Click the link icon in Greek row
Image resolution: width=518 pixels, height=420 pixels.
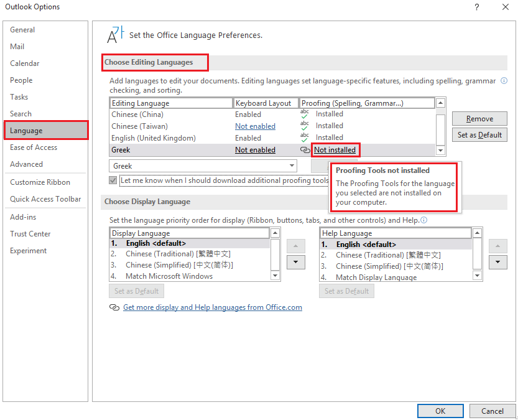tap(305, 150)
